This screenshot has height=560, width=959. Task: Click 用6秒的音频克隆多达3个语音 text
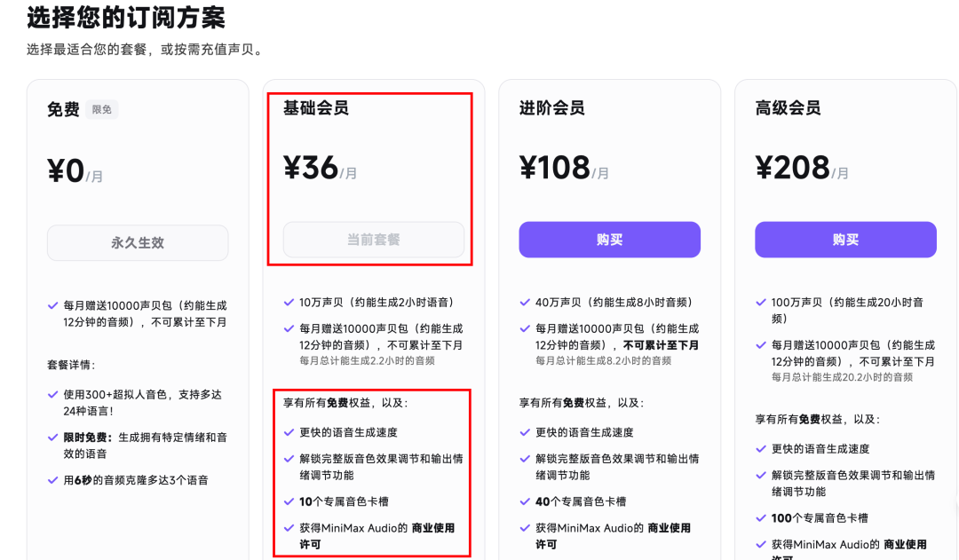tap(136, 480)
